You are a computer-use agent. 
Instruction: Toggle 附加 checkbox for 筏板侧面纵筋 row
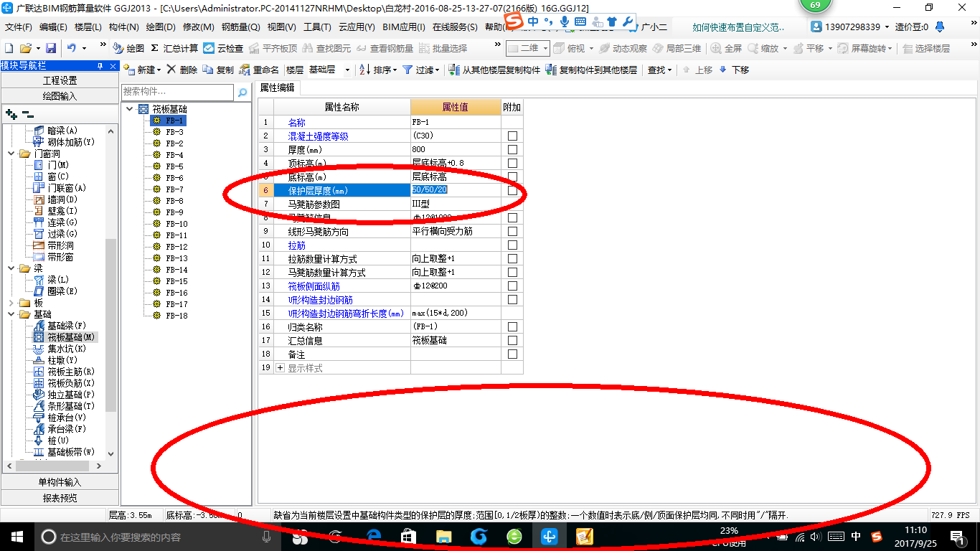pos(512,286)
